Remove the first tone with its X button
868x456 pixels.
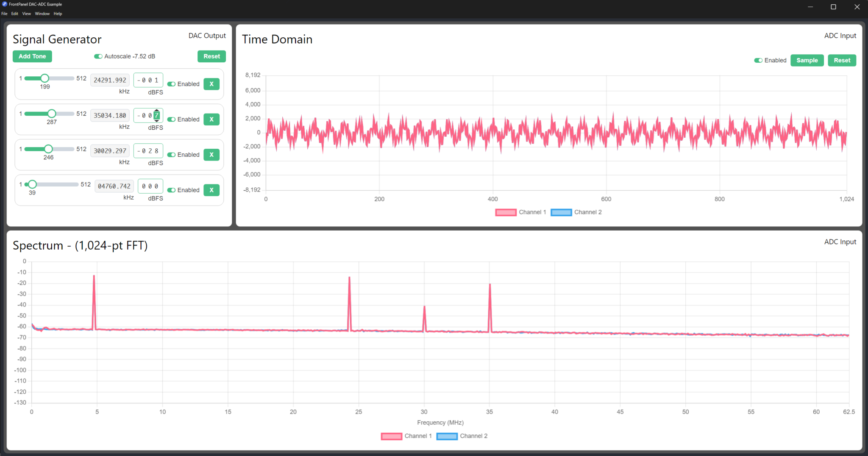pyautogui.click(x=211, y=84)
